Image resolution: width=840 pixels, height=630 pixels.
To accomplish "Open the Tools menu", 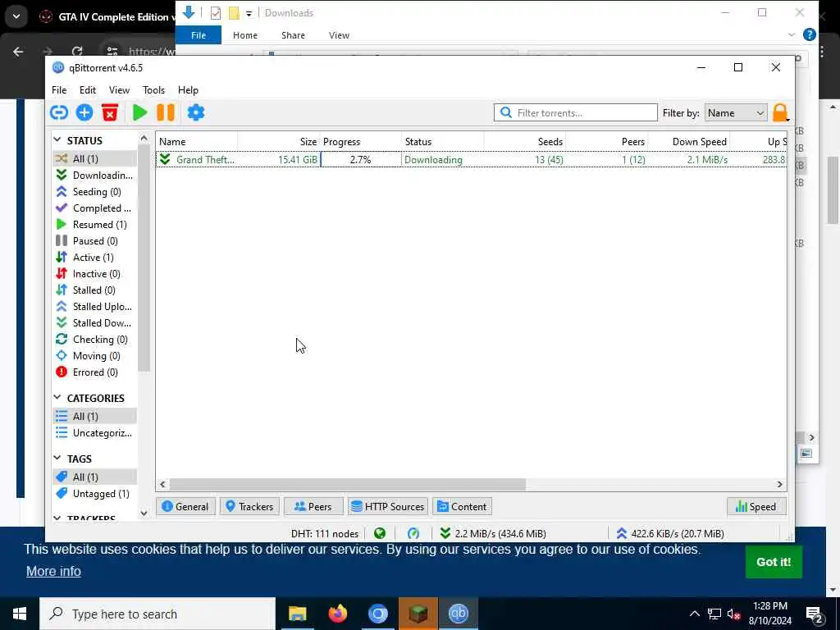I will 153,90.
